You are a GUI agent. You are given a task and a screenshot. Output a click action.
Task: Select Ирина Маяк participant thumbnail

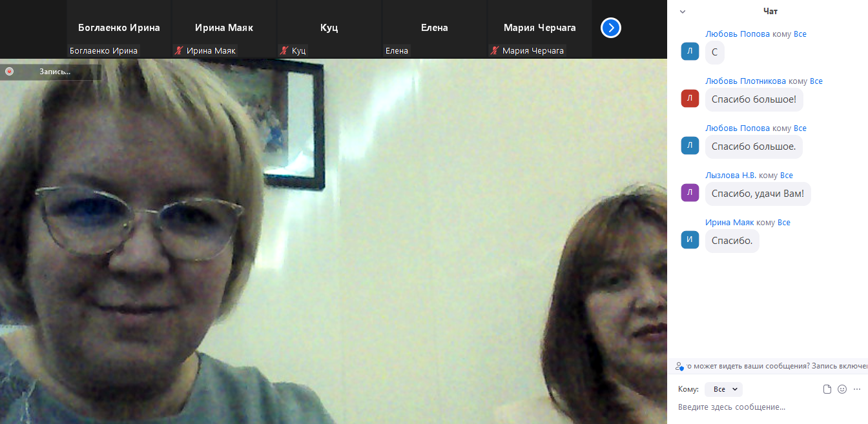pos(224,29)
